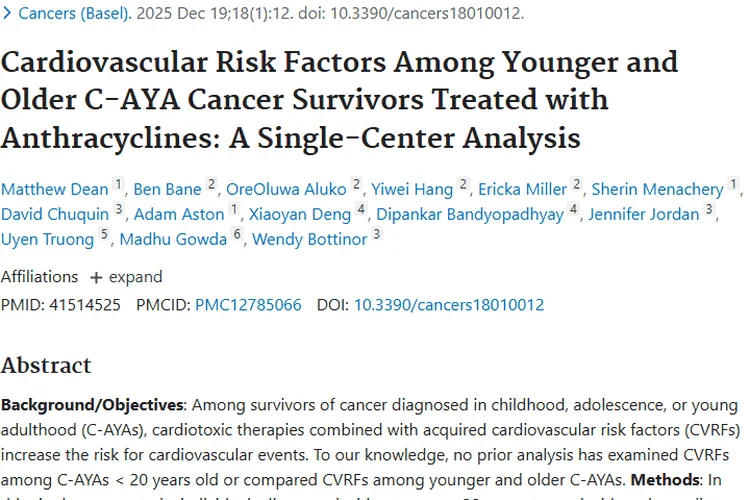The width and height of the screenshot is (750, 500).
Task: Select author OreOluwa Aluko
Action: tap(286, 189)
